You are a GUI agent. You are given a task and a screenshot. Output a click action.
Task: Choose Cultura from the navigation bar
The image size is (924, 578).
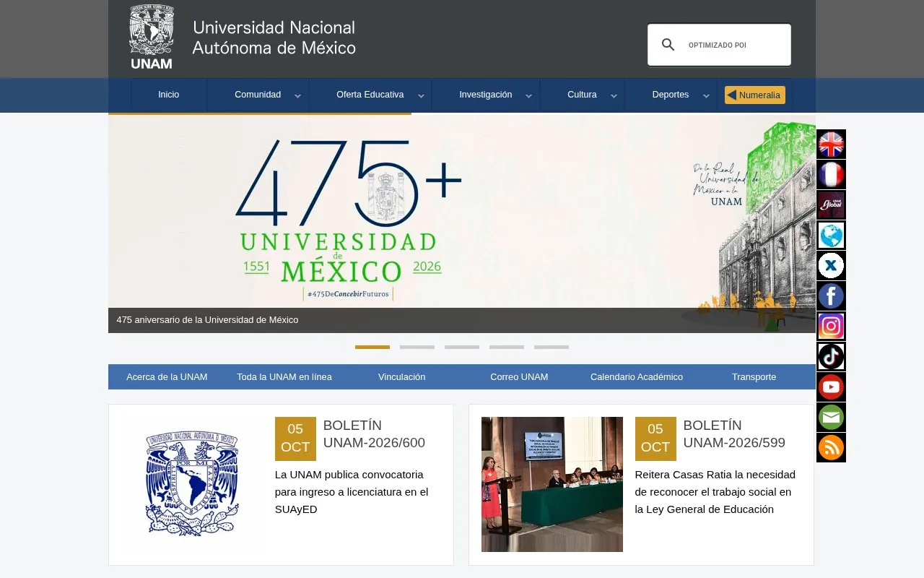[582, 95]
